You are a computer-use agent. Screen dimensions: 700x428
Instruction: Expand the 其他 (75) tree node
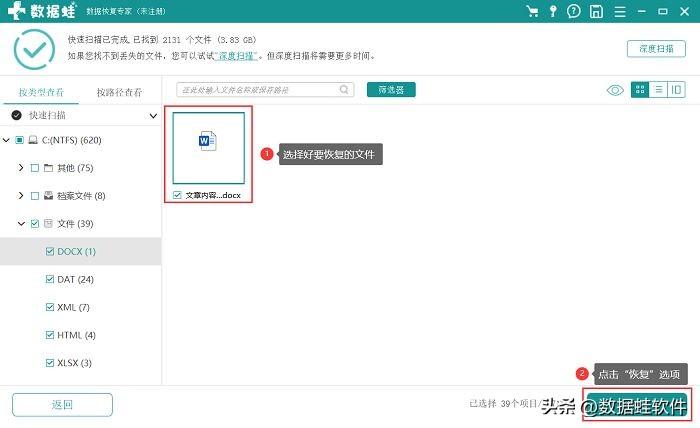[21, 168]
